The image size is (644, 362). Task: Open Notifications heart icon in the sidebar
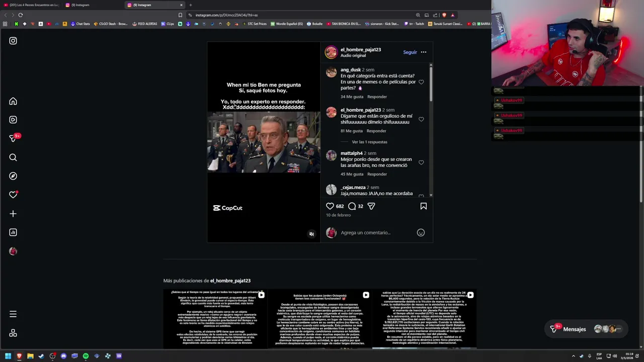13,195
